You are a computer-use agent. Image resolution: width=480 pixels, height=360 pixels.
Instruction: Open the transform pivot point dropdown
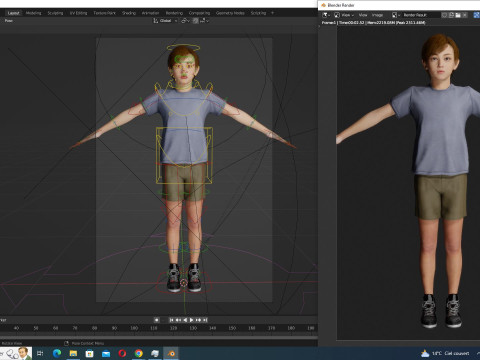tap(185, 21)
